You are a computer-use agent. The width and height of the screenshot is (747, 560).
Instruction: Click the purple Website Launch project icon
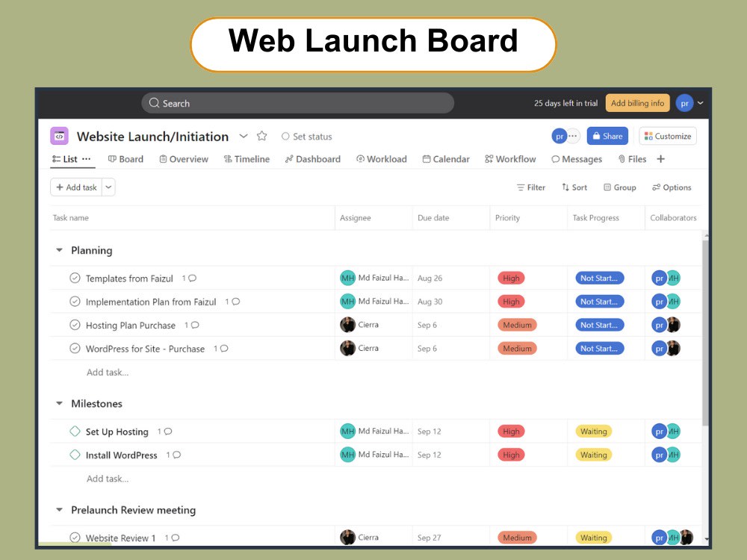click(x=60, y=136)
